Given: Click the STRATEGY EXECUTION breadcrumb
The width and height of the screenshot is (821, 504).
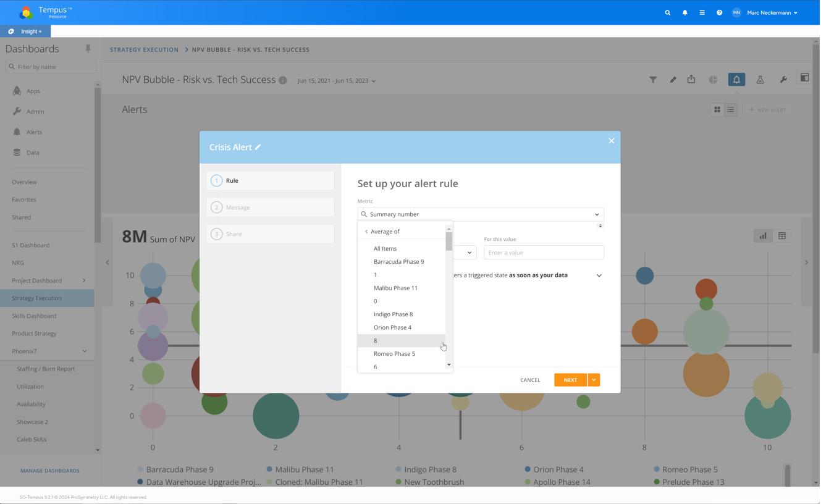Looking at the screenshot, I should tap(144, 49).
